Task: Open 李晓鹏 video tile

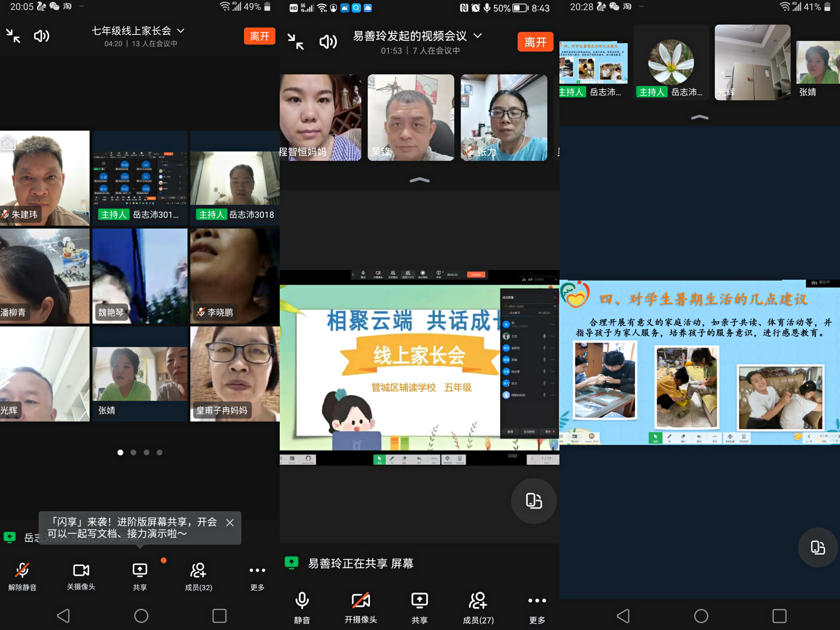Action: click(235, 276)
